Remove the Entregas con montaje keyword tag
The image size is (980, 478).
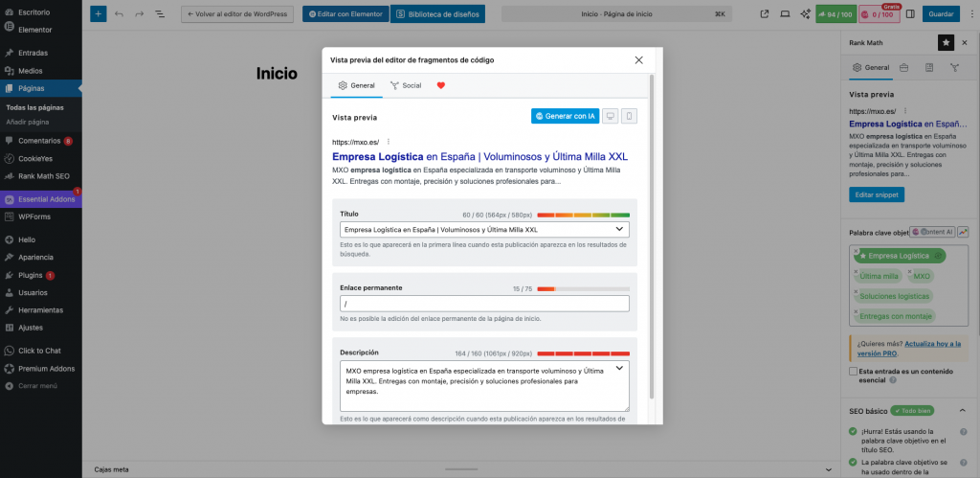(856, 311)
